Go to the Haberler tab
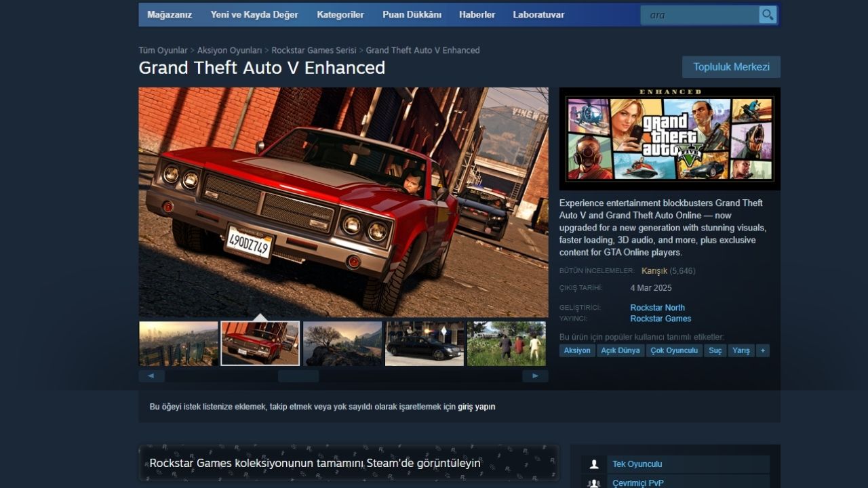Screen dimensions: 868x488 point(477,14)
